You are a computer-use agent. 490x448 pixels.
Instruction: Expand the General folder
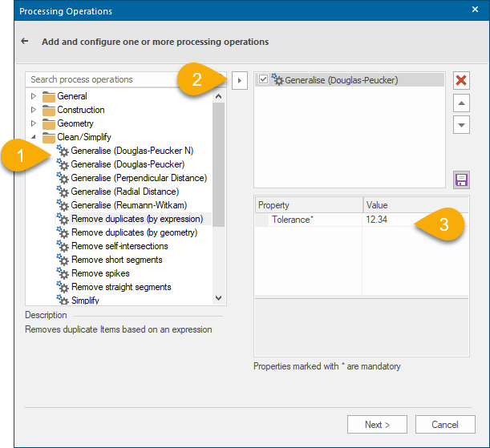point(33,96)
